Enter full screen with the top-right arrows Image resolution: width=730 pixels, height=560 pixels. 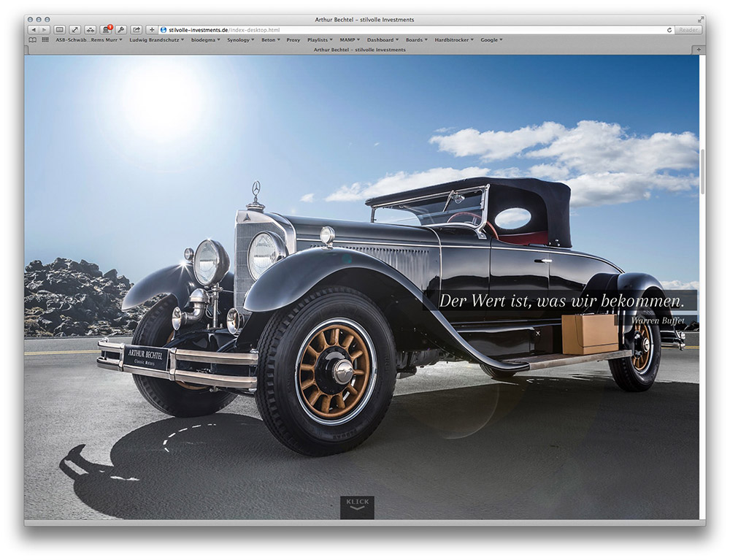700,20
